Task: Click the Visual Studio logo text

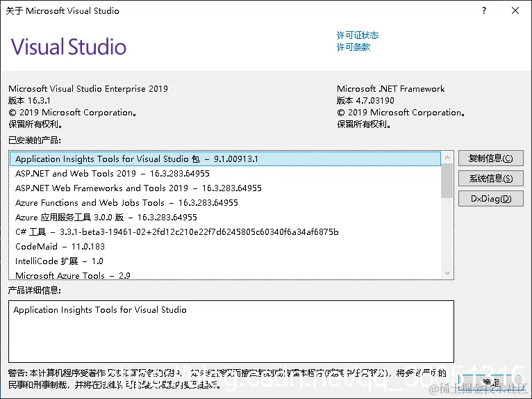Action: tap(69, 47)
